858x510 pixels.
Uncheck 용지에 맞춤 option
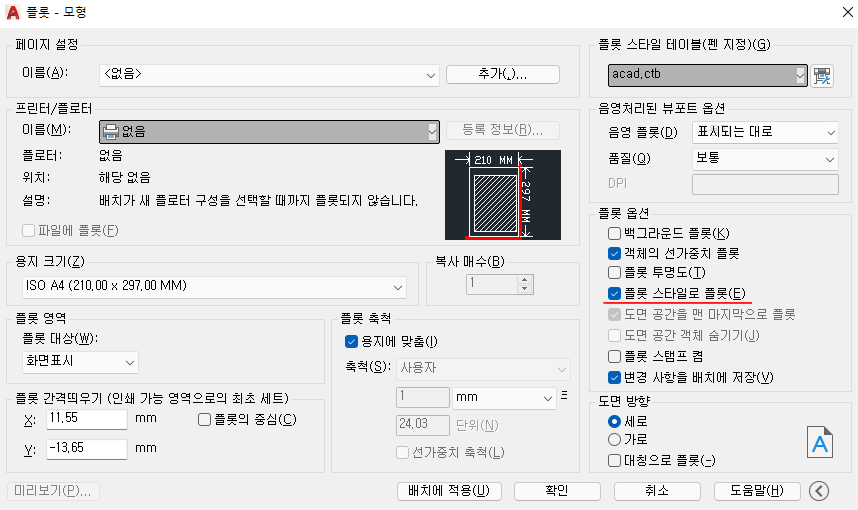click(351, 342)
